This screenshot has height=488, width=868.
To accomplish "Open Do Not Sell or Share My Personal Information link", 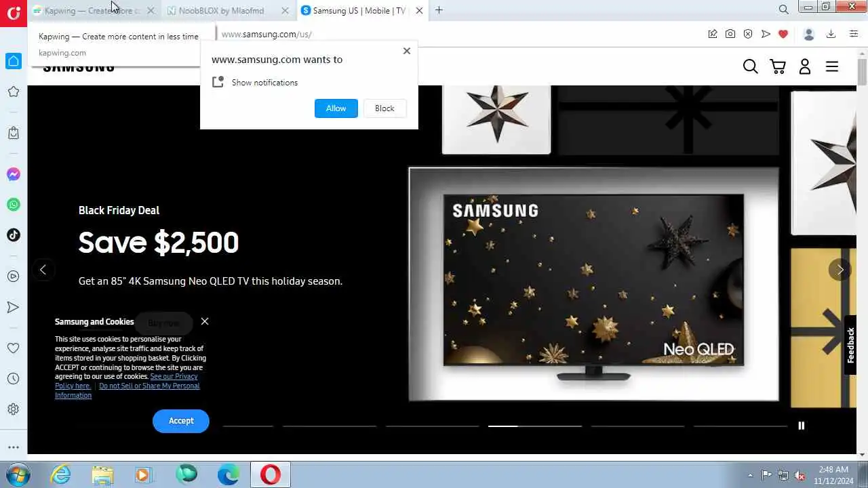I will pyautogui.click(x=127, y=390).
